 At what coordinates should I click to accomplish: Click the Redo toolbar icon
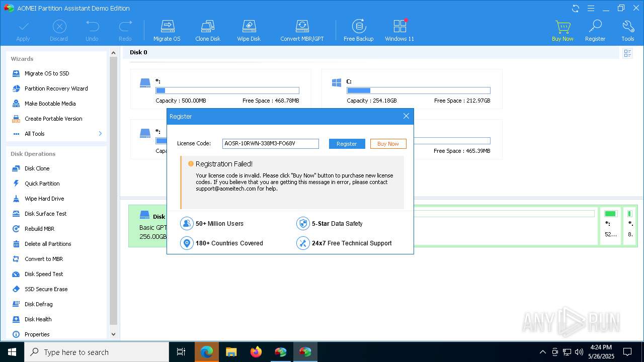125,31
